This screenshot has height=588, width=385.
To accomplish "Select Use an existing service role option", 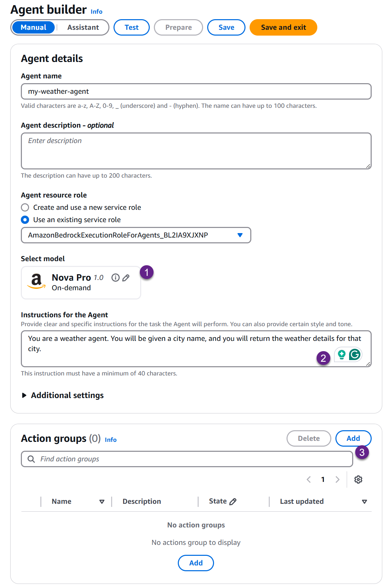I will pos(25,220).
